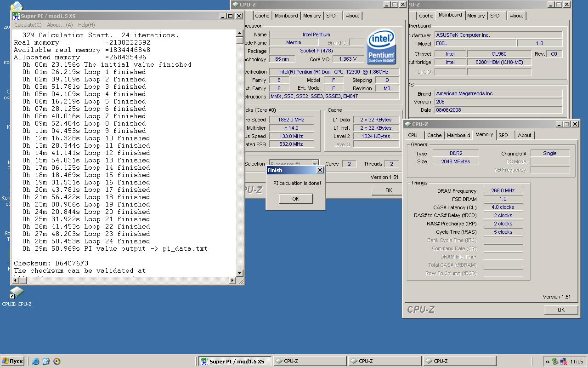Image resolution: width=588 pixels, height=368 pixels.
Task: Click the 'GL960' chipset field
Action: pyautogui.click(x=499, y=54)
